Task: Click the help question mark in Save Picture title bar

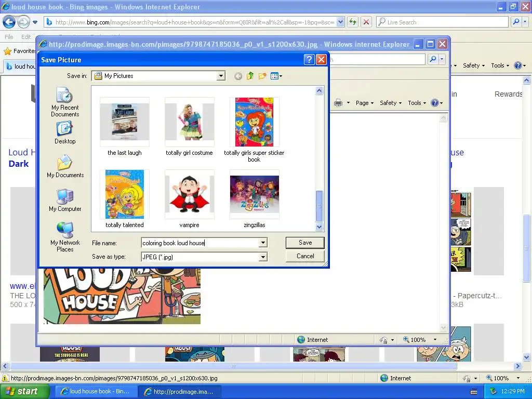Action: tap(309, 60)
